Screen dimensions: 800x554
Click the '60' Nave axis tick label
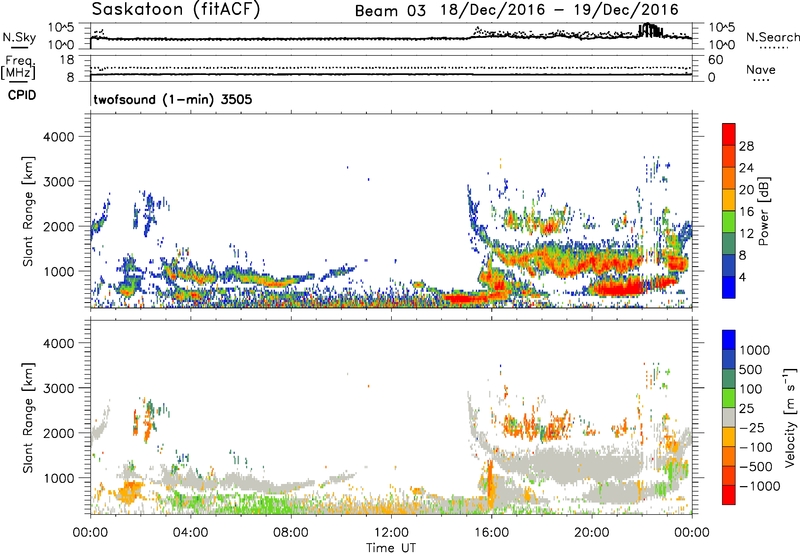tap(715, 60)
